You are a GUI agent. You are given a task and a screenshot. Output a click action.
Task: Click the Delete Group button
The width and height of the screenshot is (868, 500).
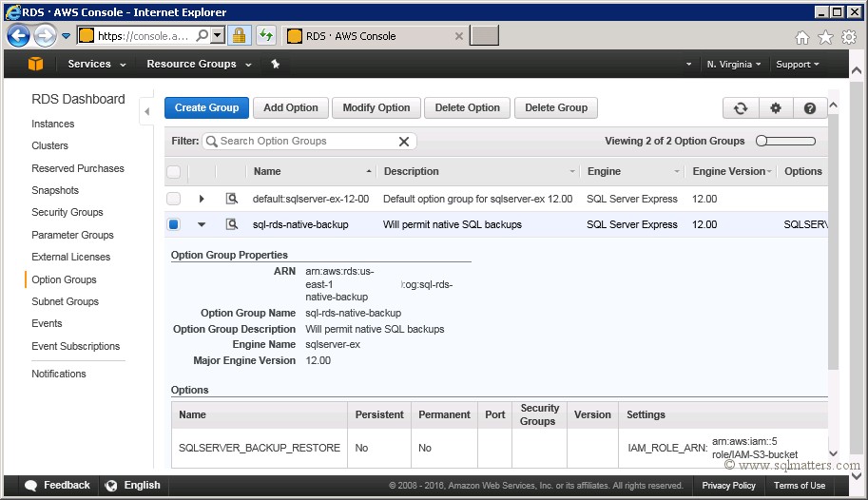coord(556,108)
